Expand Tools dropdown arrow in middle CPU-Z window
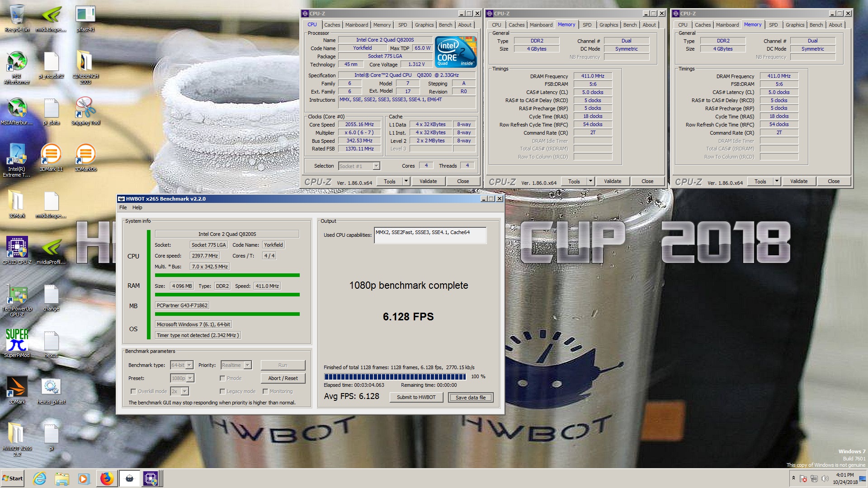Screen dimensions: 868x488 [x=590, y=181]
